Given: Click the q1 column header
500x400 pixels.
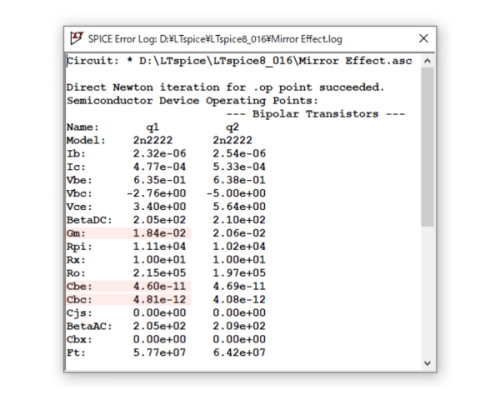Looking at the screenshot, I should tap(153, 127).
